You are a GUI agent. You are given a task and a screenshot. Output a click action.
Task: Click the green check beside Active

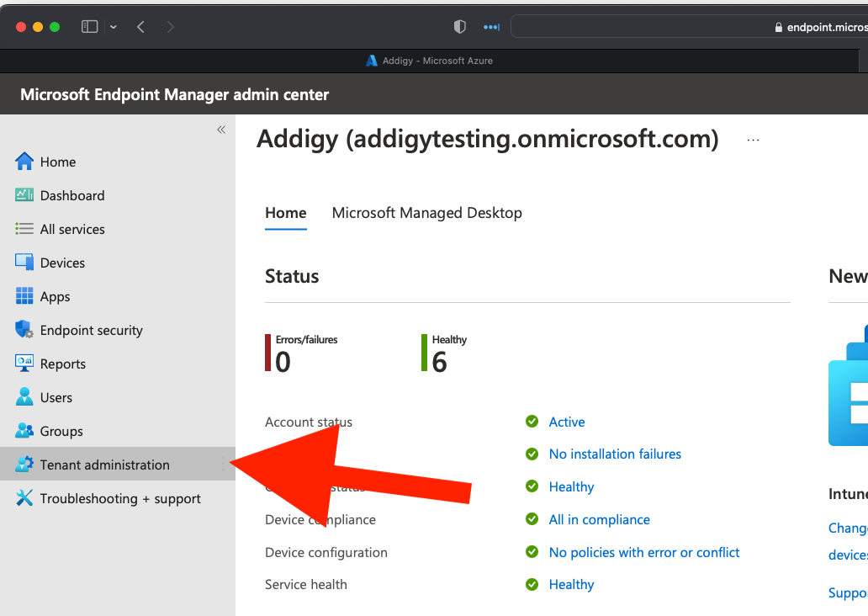coord(532,422)
